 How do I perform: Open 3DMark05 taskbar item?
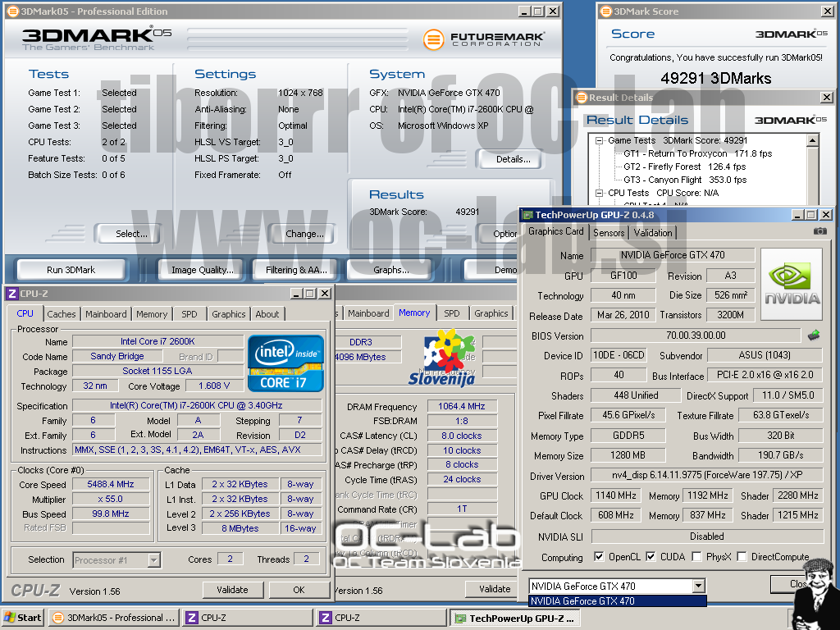tap(113, 618)
